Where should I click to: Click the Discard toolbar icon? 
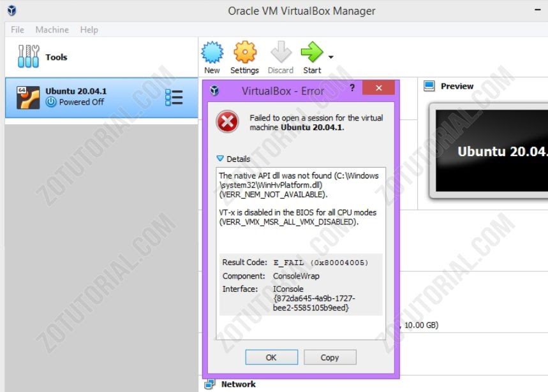pos(281,52)
